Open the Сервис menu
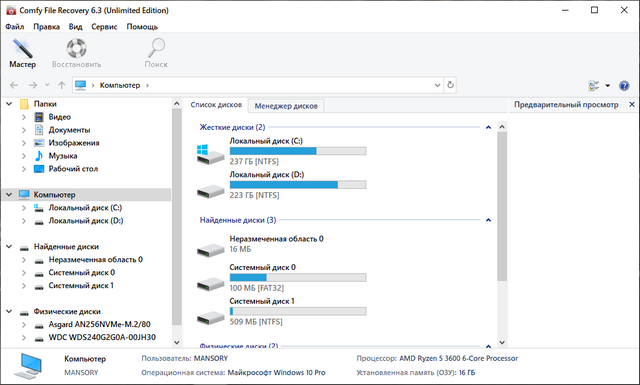640x385 pixels. pyautogui.click(x=104, y=27)
